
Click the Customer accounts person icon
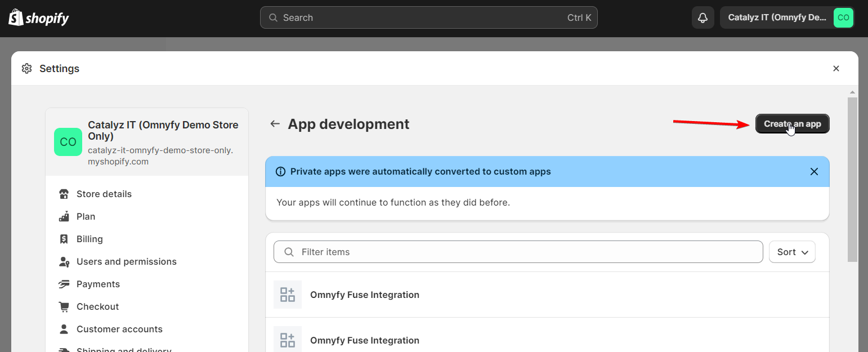64,329
